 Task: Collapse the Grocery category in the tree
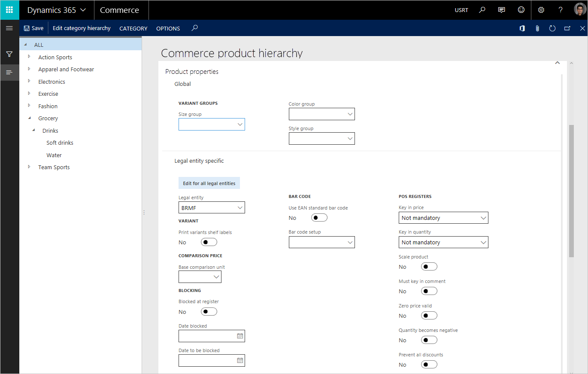coord(29,118)
